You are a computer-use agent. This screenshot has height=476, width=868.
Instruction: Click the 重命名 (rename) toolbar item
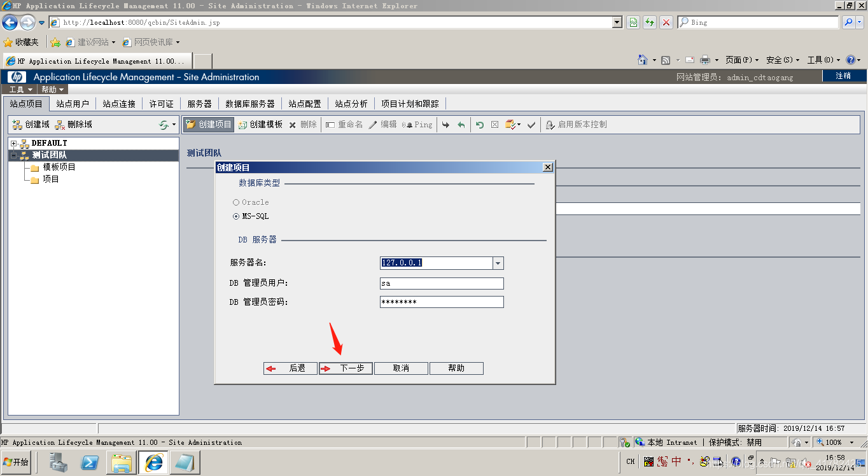[x=344, y=125]
